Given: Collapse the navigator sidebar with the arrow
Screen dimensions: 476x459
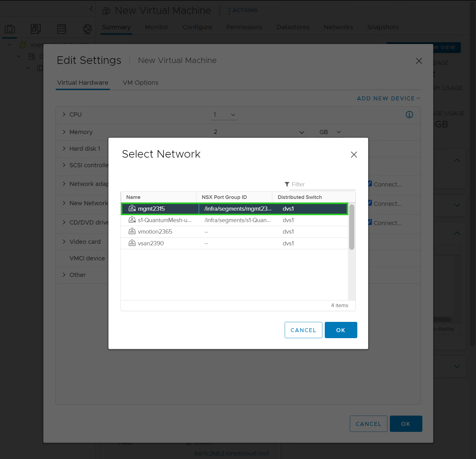Looking at the screenshot, I should [91, 9].
